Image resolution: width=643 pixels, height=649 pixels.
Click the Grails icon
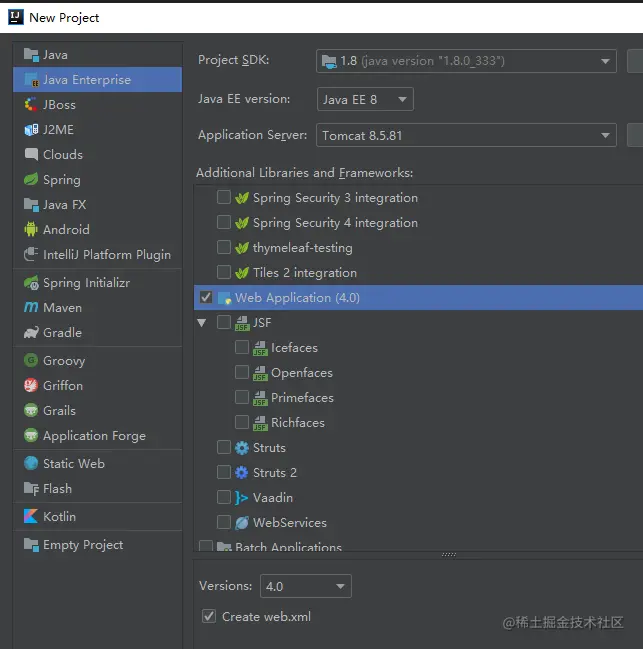point(31,410)
